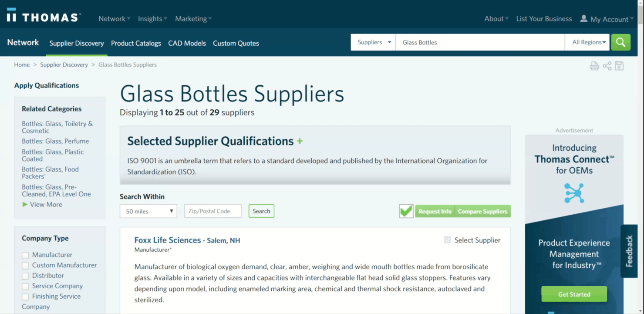Open the Suppliers search type dropdown
This screenshot has height=314, width=644.
coord(373,42)
